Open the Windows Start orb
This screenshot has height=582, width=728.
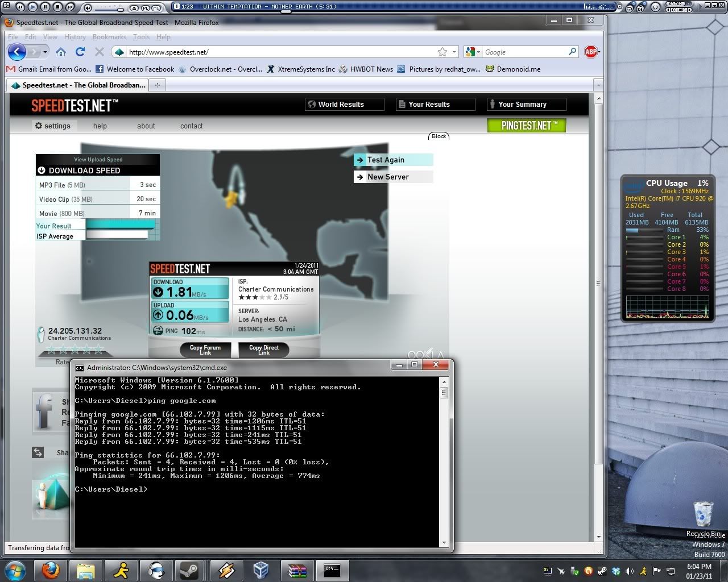(x=15, y=570)
